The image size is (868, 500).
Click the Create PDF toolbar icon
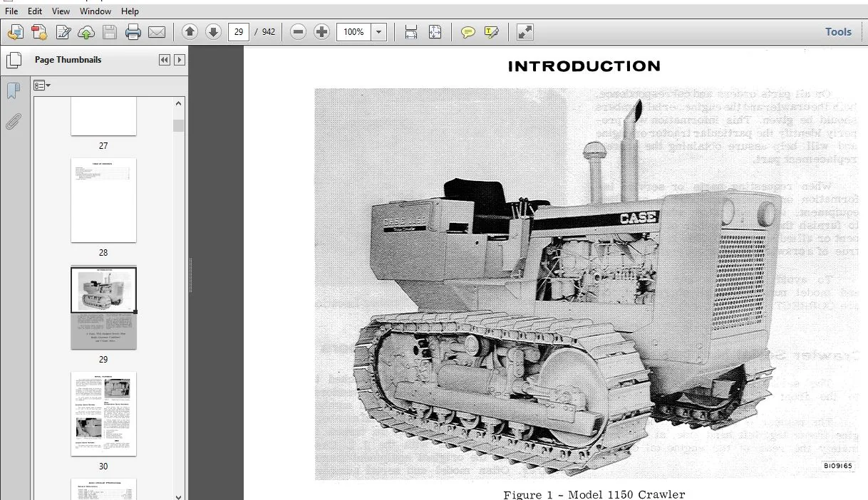16,32
